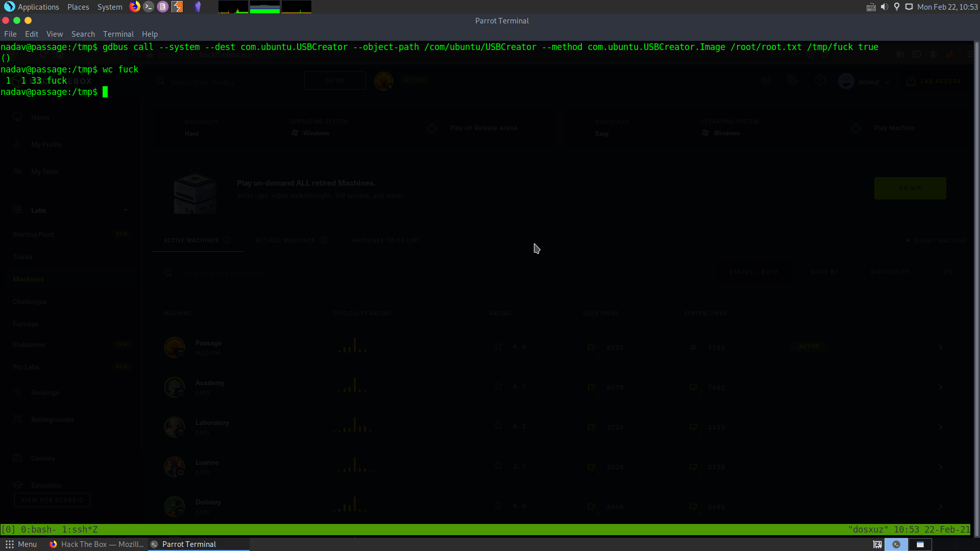Open the Places menu
Viewport: 980px width, 551px height.
point(78,7)
